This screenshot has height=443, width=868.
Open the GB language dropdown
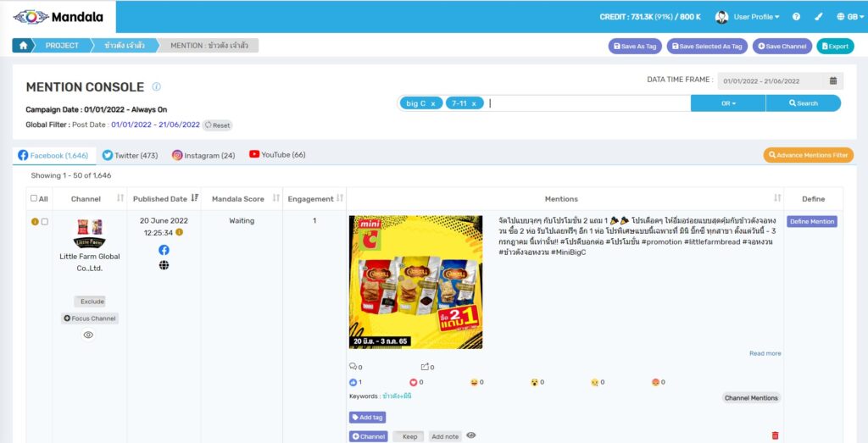pos(850,17)
